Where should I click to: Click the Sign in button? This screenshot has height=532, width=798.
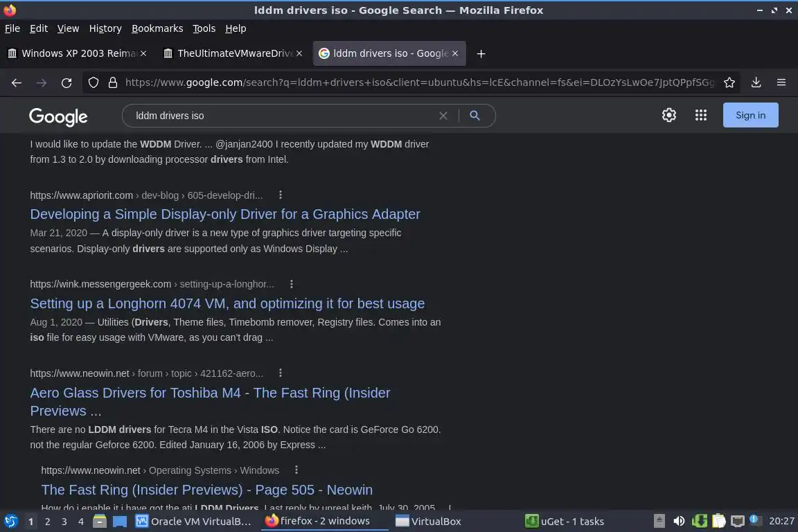750,115
